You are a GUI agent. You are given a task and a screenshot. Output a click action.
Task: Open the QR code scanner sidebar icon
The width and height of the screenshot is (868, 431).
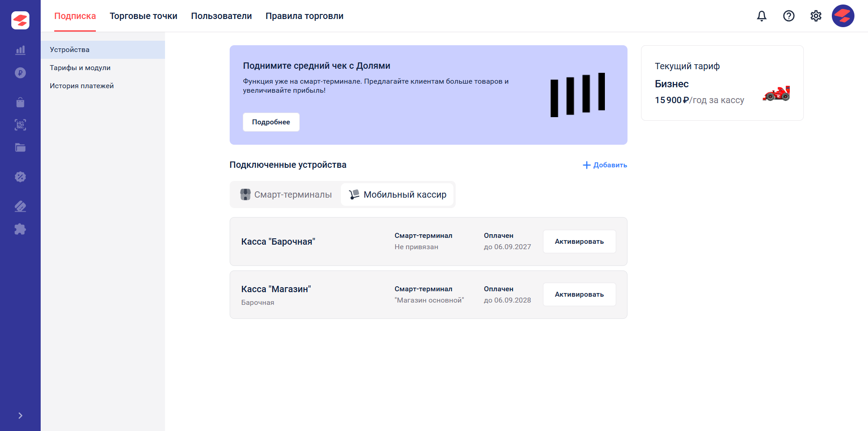20,125
